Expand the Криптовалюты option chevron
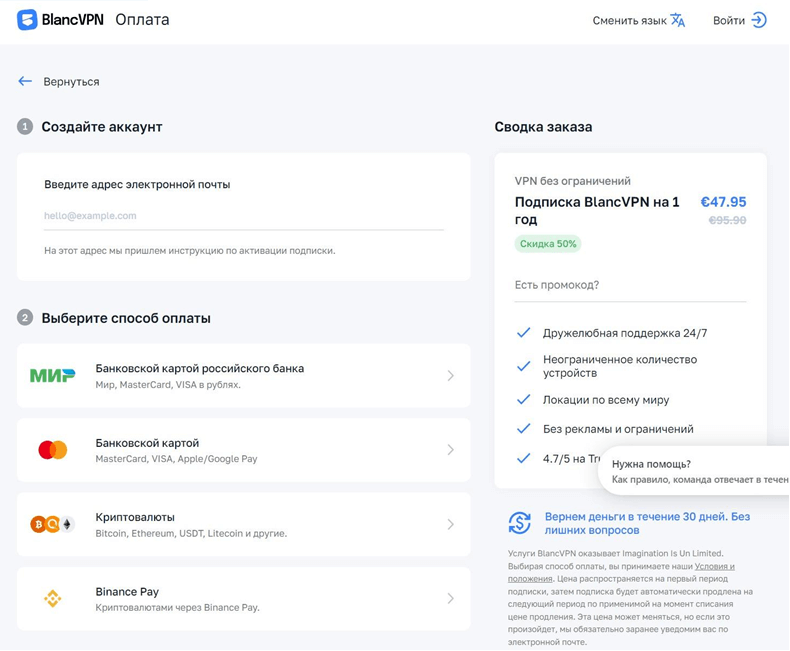Viewport: 790px width, 651px height. pos(450,524)
